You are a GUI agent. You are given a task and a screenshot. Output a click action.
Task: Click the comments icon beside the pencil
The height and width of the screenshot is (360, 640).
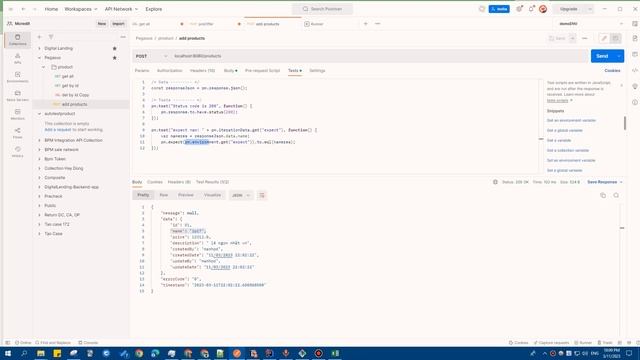616,38
